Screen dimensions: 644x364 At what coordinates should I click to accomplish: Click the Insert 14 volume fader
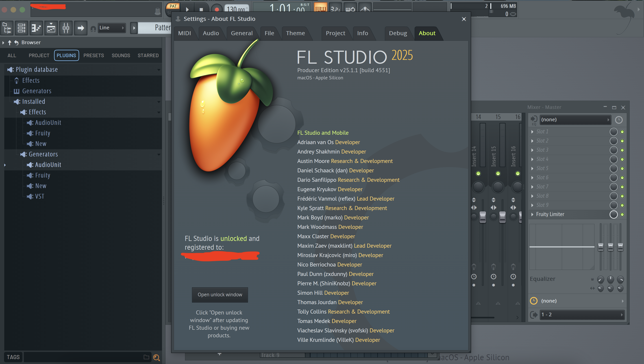pyautogui.click(x=483, y=217)
